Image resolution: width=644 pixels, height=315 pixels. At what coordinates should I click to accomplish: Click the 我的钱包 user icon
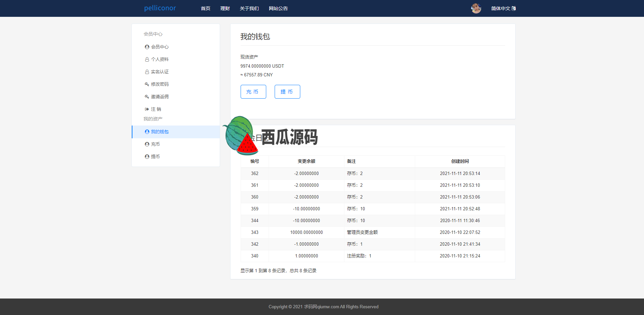[x=147, y=132]
